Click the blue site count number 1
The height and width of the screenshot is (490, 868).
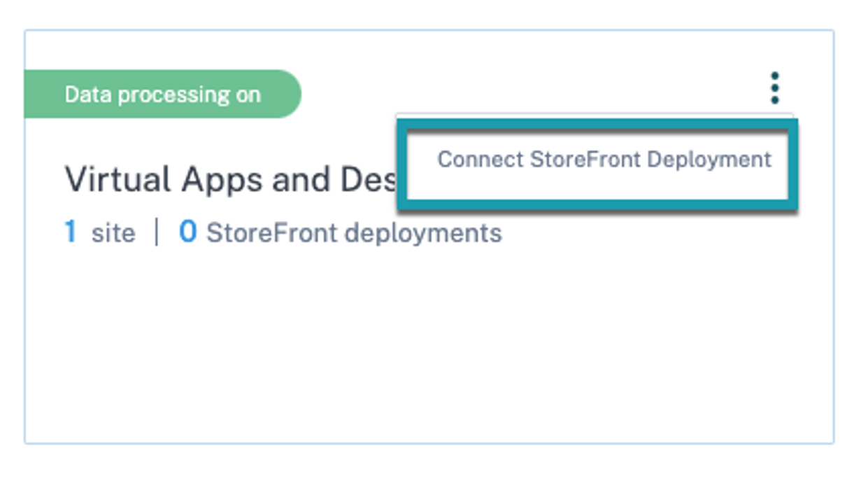tap(70, 232)
